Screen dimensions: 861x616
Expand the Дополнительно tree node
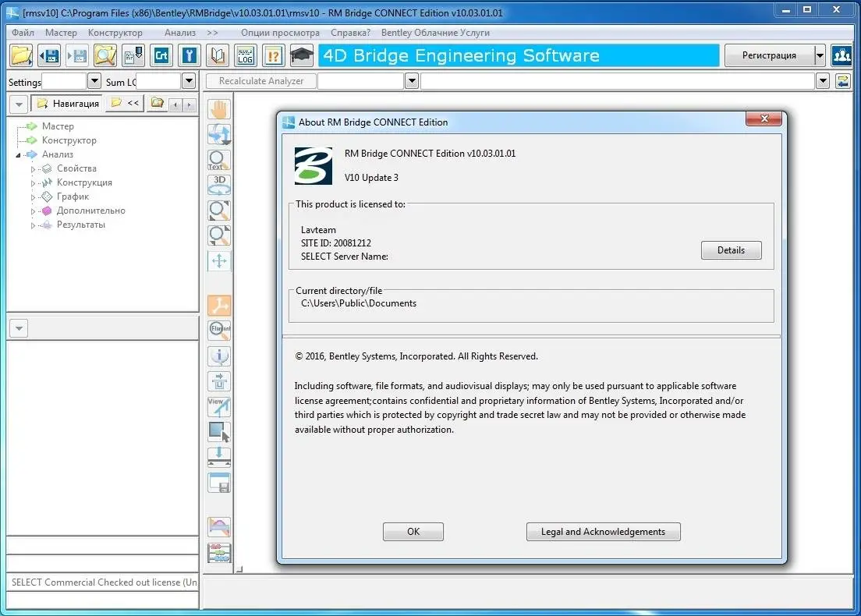click(x=33, y=211)
